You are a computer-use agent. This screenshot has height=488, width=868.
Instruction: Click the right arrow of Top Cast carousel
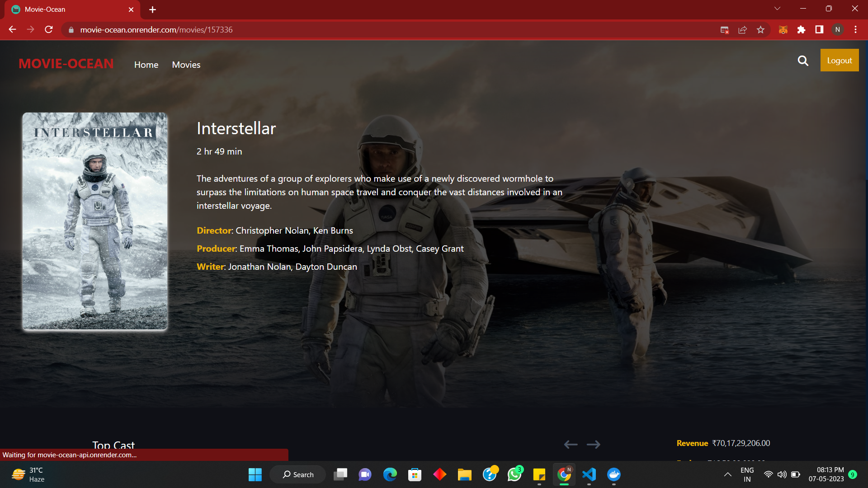pos(594,445)
